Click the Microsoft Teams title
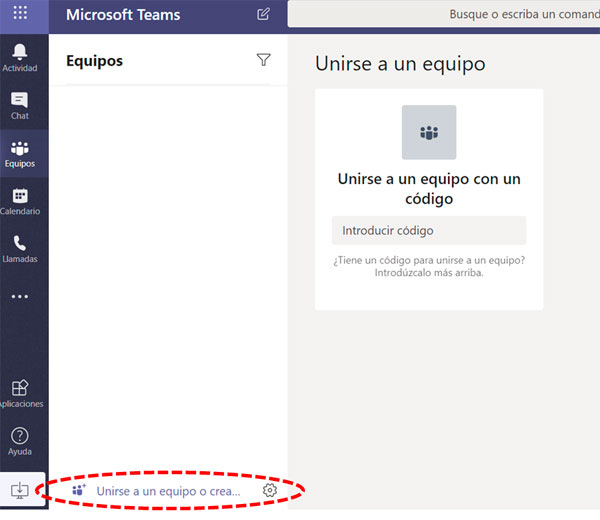This screenshot has width=600, height=520. (123, 15)
